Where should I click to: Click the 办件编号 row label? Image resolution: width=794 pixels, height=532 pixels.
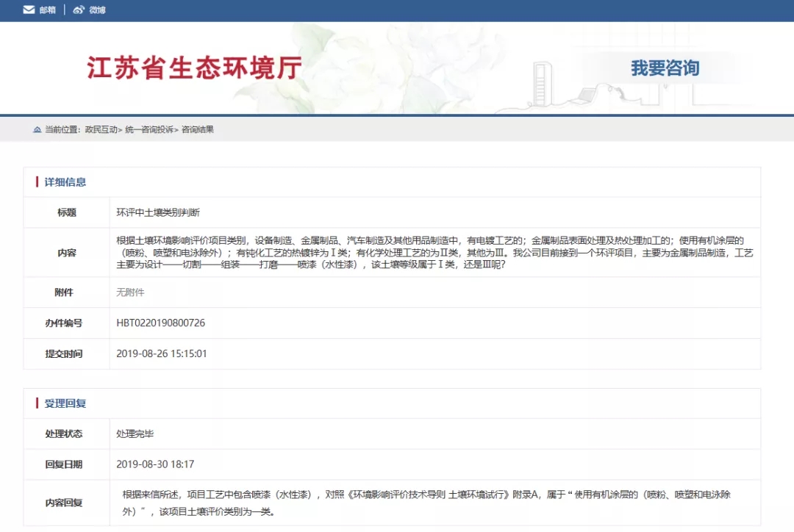coord(64,323)
